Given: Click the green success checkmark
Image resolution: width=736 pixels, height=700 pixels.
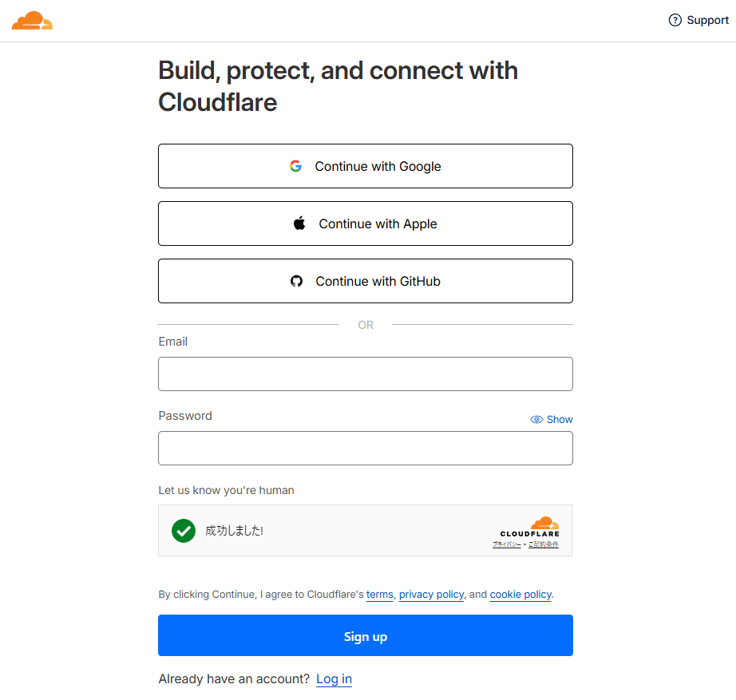Looking at the screenshot, I should pos(184,530).
